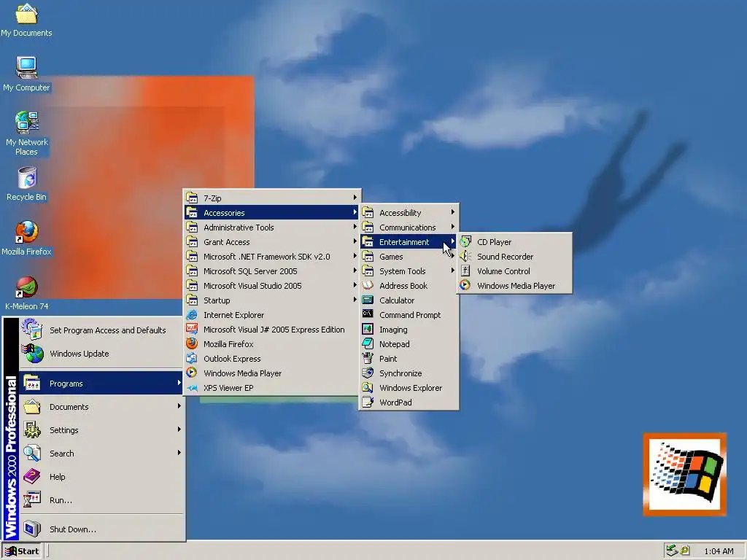Expand the Grant Access submenu arrow

pos(355,241)
